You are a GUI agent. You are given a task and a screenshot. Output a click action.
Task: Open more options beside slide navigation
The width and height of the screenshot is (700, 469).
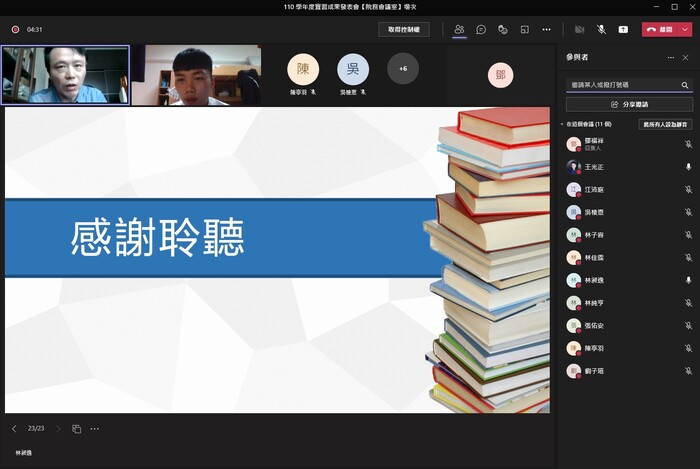[95, 428]
